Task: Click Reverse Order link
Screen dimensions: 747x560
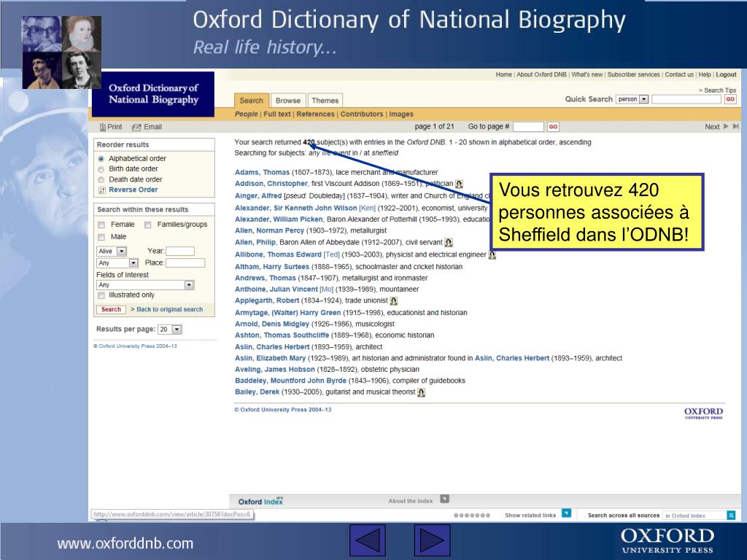Action: coord(133,190)
